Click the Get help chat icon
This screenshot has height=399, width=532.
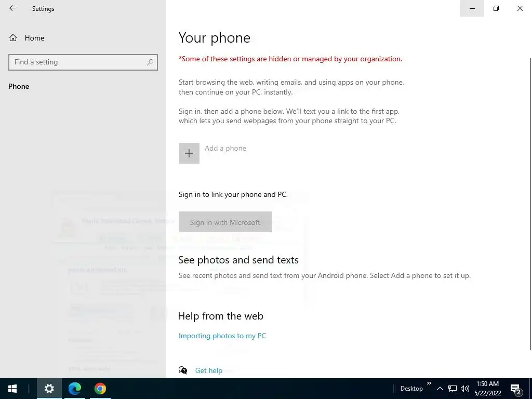pos(183,370)
